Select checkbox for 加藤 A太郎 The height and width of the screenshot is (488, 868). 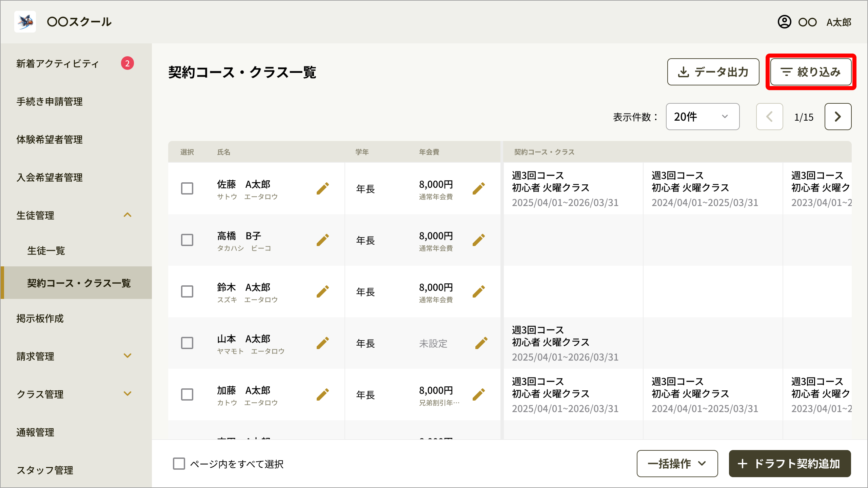click(x=187, y=394)
